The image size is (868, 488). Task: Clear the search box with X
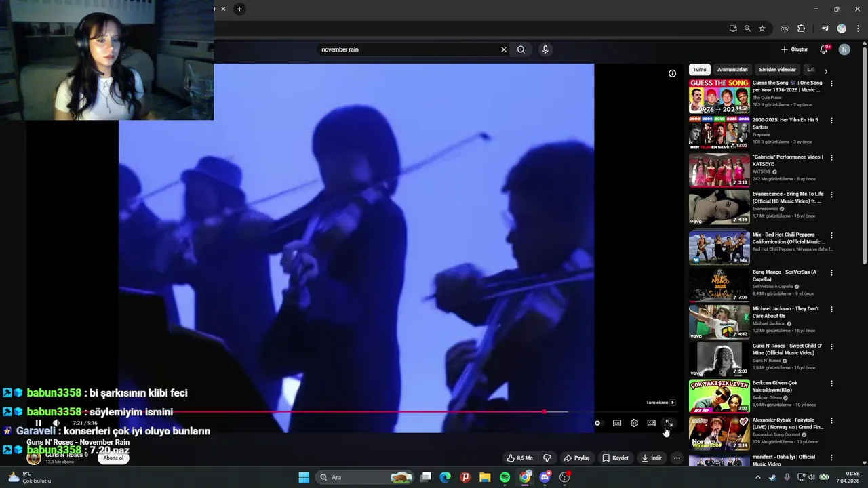point(504,49)
